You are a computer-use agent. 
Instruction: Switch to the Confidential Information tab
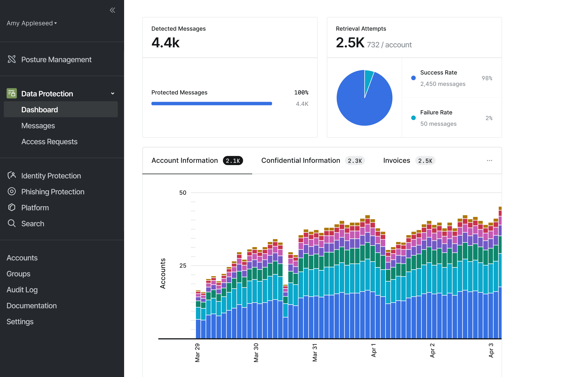pos(313,161)
